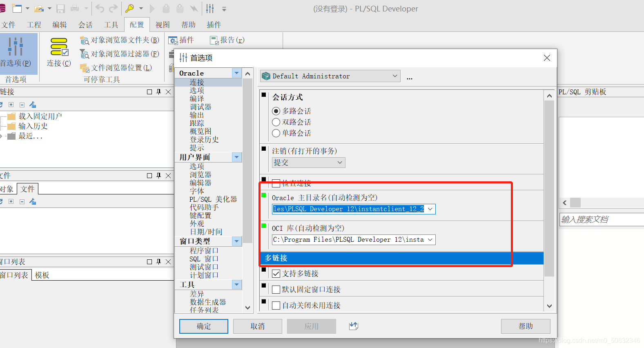Toggle 支持多链接 checkbox
The height and width of the screenshot is (348, 644).
[x=276, y=274]
